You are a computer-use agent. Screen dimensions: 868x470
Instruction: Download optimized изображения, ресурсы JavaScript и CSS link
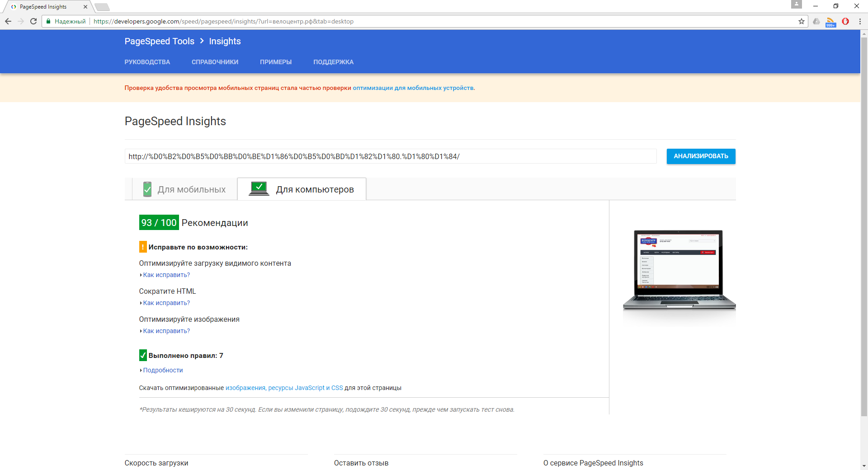[x=284, y=388]
